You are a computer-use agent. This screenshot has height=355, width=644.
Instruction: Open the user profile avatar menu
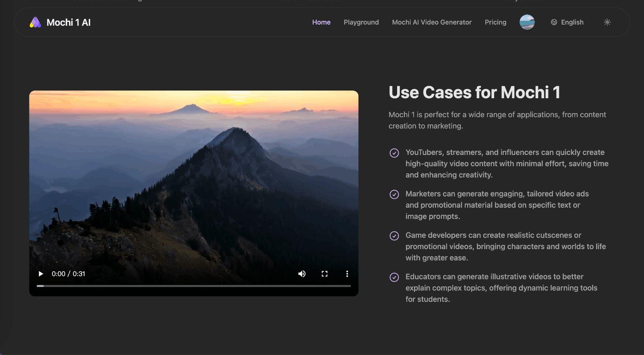tap(527, 22)
